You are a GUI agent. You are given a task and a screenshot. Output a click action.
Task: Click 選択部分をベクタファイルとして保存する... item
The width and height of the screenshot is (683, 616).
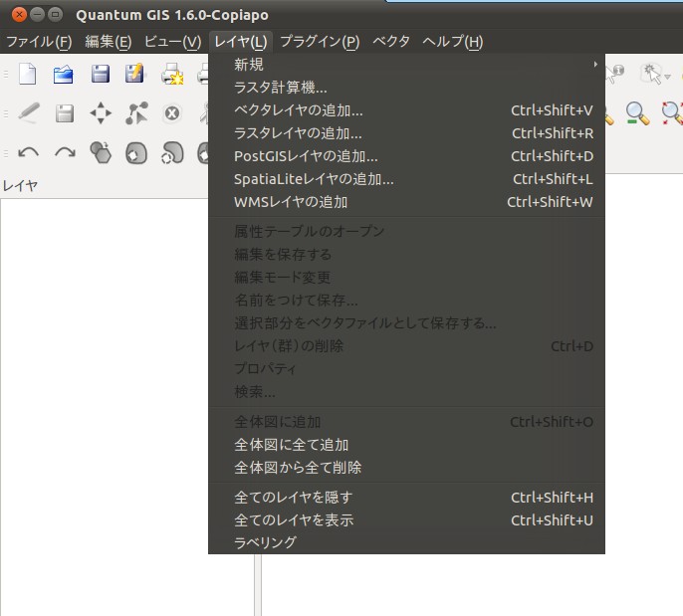pyautogui.click(x=406, y=323)
